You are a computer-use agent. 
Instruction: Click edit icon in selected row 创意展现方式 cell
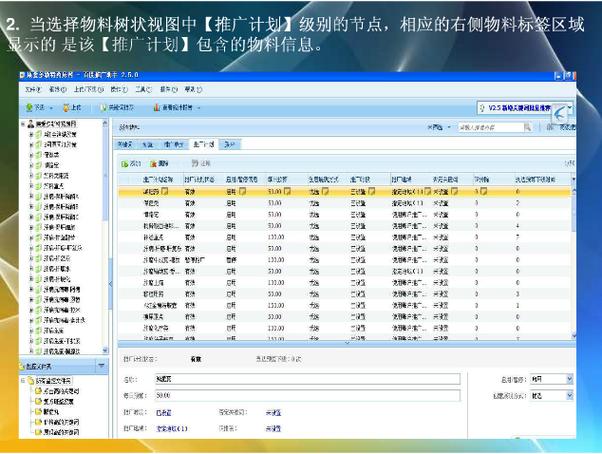tap(325, 191)
